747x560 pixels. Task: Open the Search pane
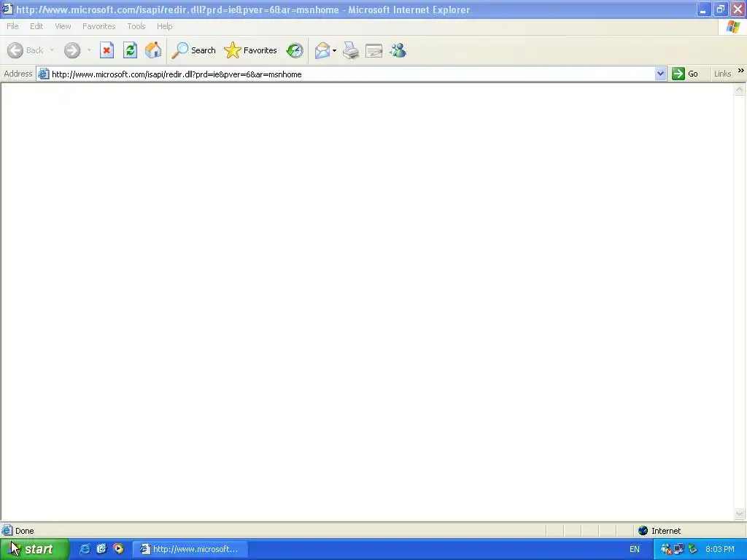pos(193,50)
